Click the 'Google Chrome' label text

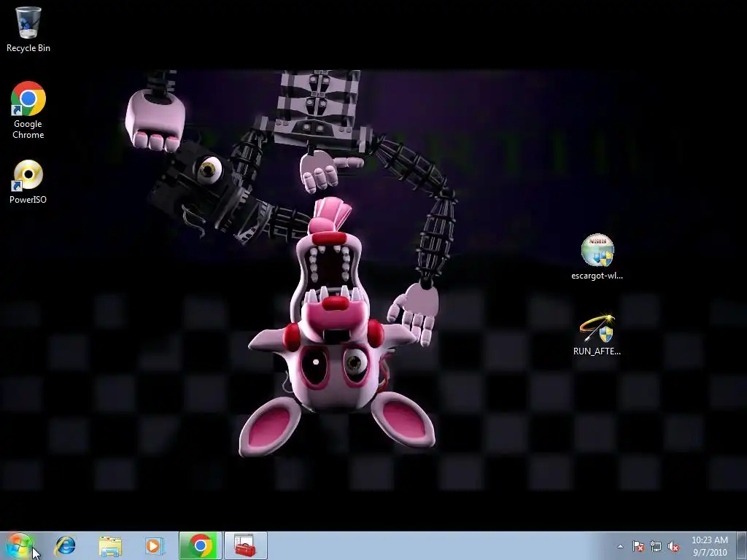point(28,129)
